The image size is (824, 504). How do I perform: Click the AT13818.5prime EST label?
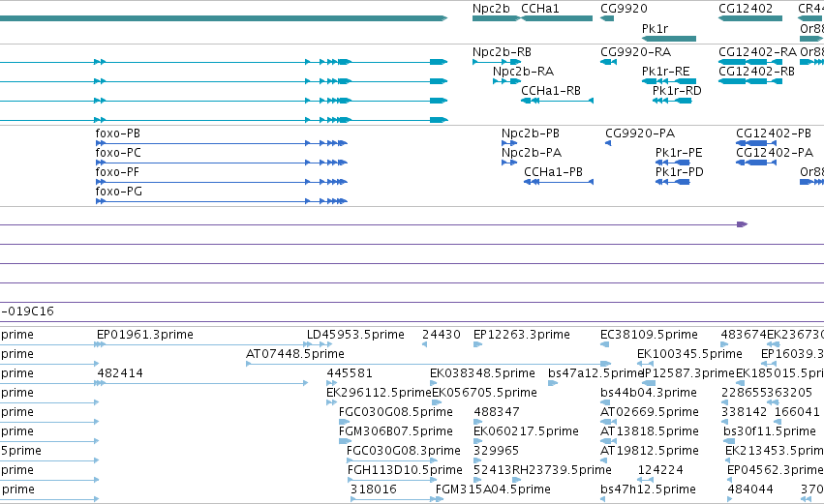click(650, 431)
